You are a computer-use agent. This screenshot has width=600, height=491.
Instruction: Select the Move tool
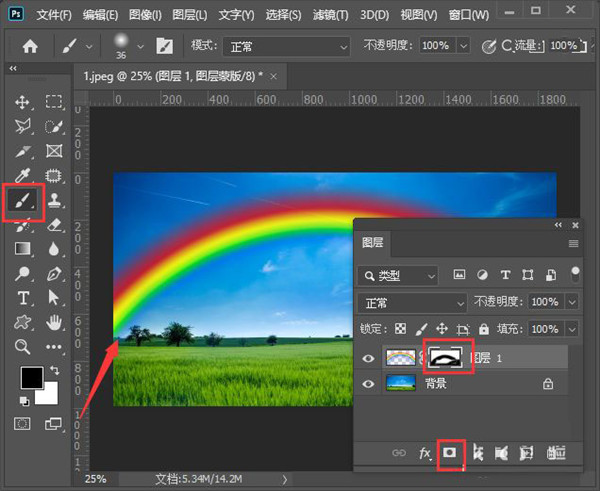pos(24,102)
